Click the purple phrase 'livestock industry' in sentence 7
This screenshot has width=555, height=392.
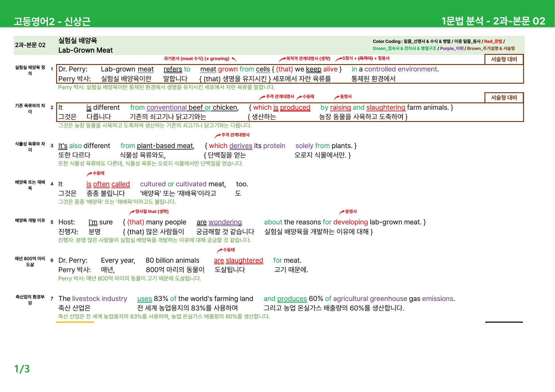[100, 299]
